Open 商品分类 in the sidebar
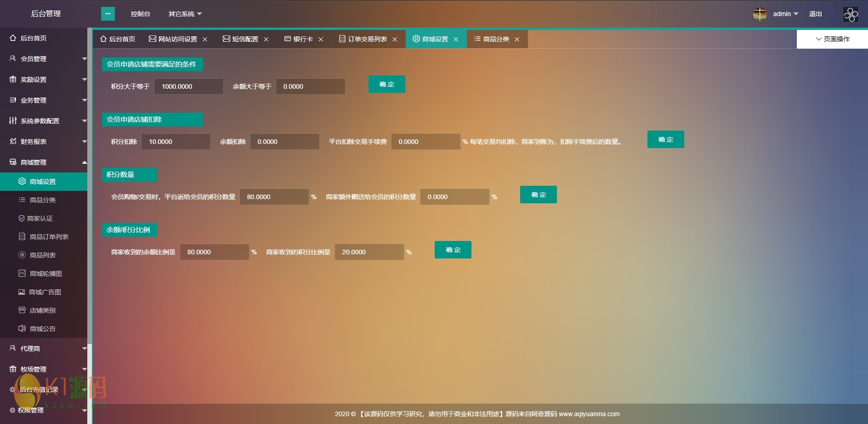Image resolution: width=868 pixels, height=424 pixels. coord(43,200)
